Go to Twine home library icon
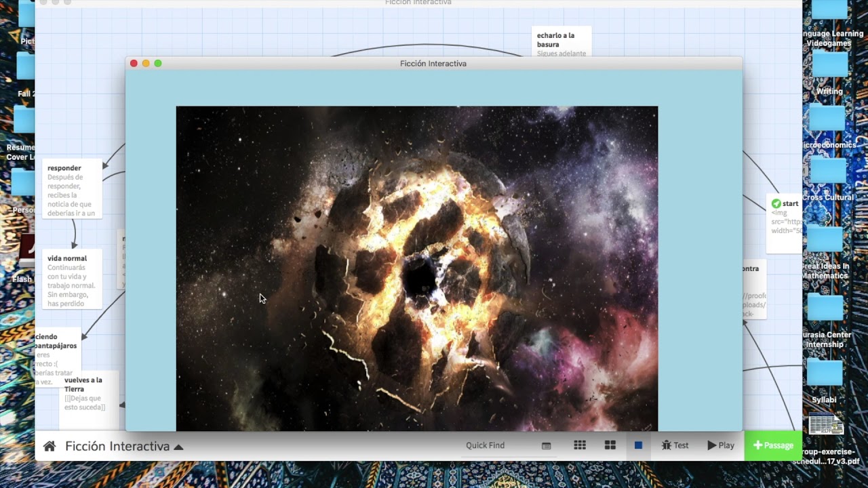Image resolution: width=868 pixels, height=488 pixels. tap(49, 446)
